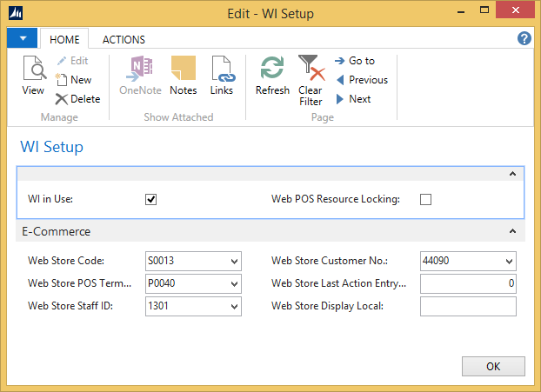Click the Delete icon
The width and height of the screenshot is (541, 392).
click(x=77, y=99)
